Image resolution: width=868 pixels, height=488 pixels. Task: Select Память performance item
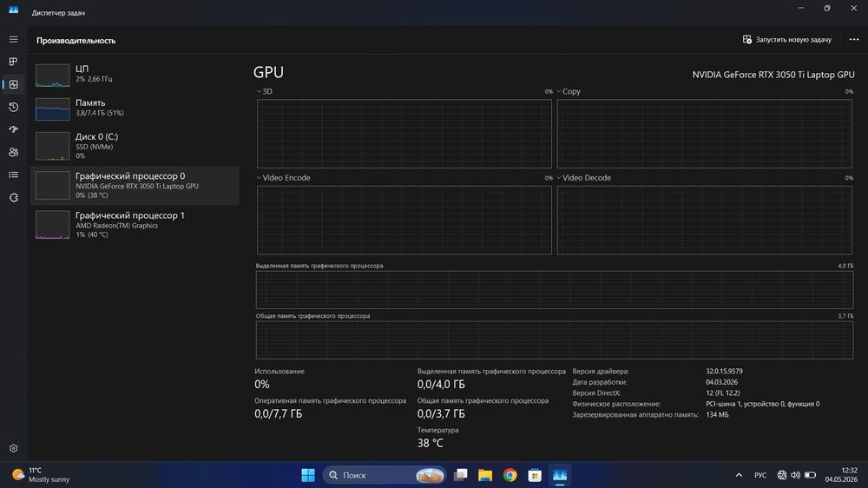click(135, 108)
